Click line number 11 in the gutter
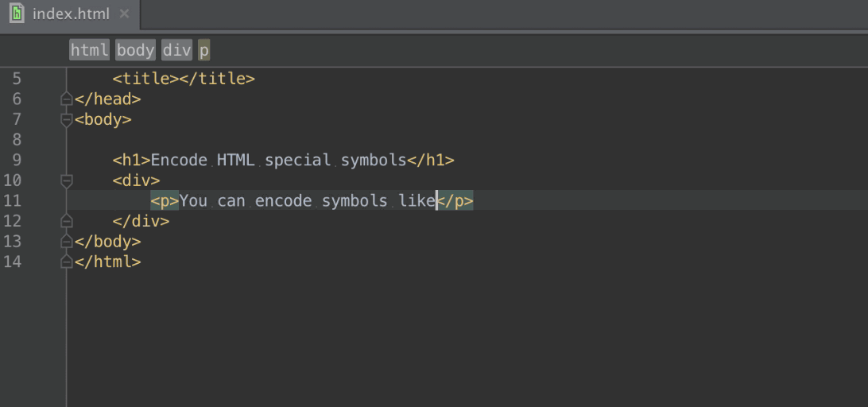The width and height of the screenshot is (868, 407). point(12,201)
